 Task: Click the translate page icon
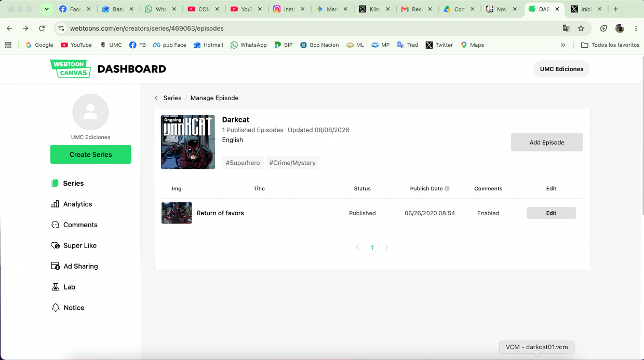pyautogui.click(x=567, y=29)
